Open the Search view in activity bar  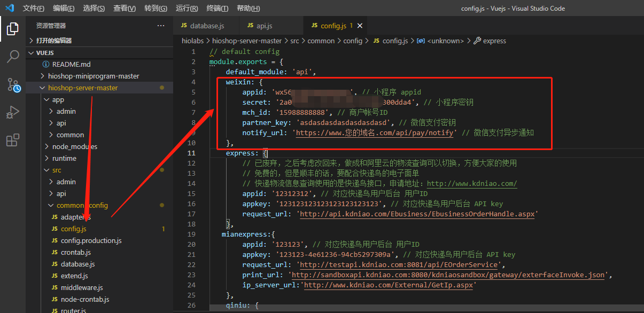coord(12,57)
